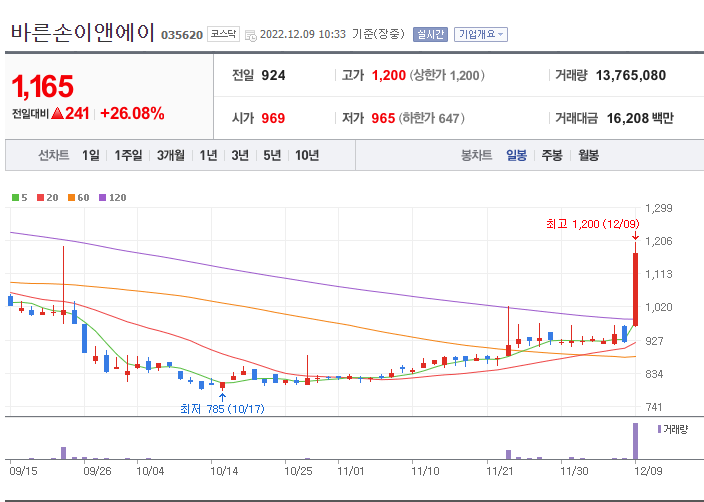Click the 최고 1,200 (12/09) high label
Viewport: 704px width, 502px height.
[593, 224]
